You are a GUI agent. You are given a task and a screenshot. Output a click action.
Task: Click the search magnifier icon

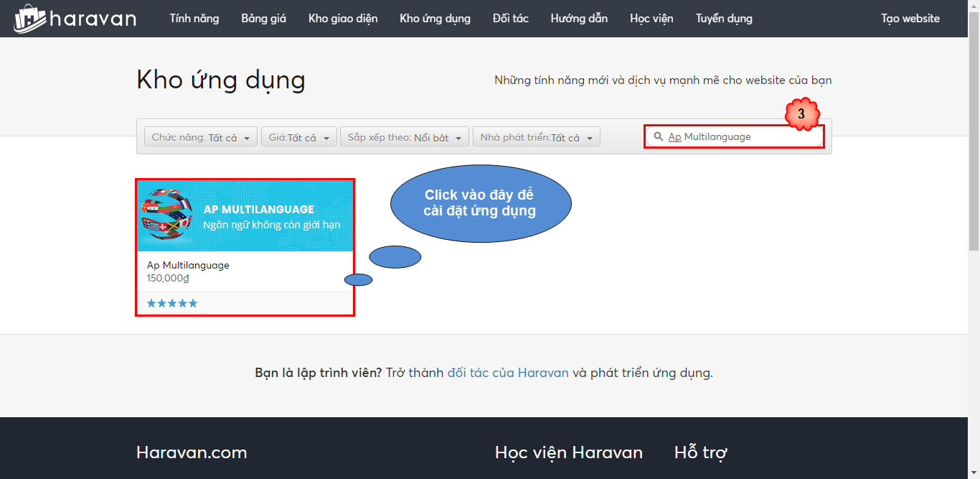tap(659, 136)
